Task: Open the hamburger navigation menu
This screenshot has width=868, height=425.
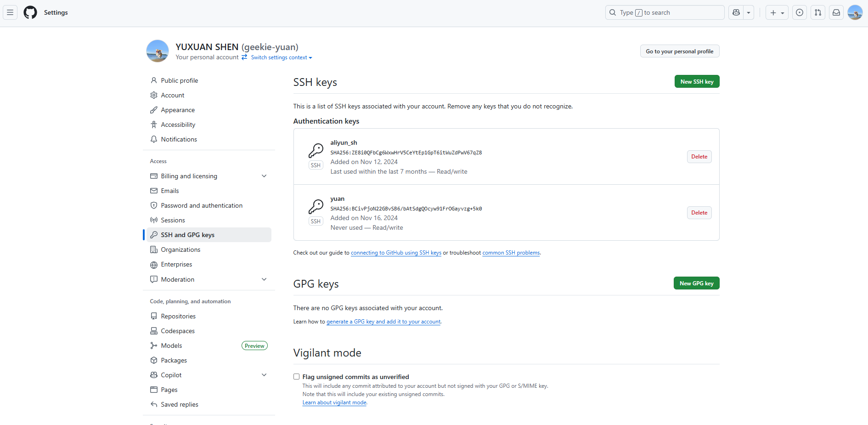Action: coord(10,12)
